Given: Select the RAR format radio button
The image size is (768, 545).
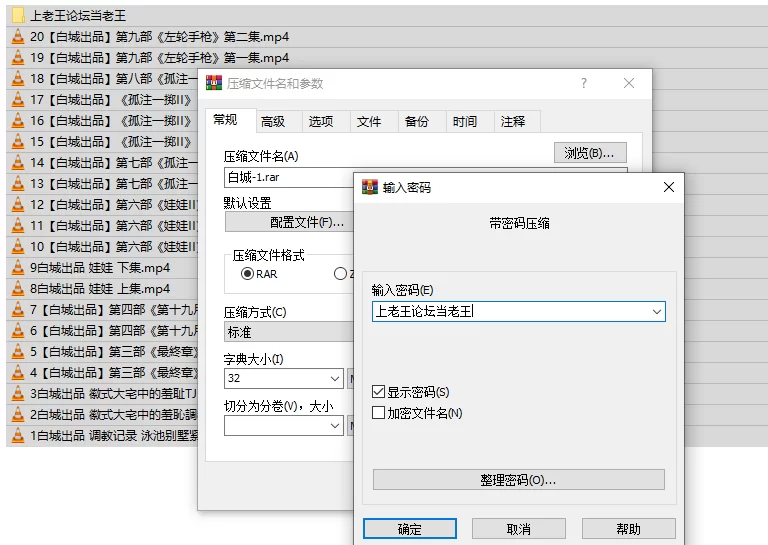Looking at the screenshot, I should tap(247, 274).
